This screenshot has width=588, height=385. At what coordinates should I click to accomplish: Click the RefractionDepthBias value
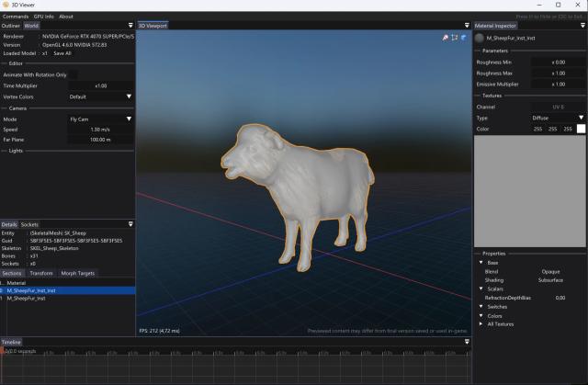(560, 298)
